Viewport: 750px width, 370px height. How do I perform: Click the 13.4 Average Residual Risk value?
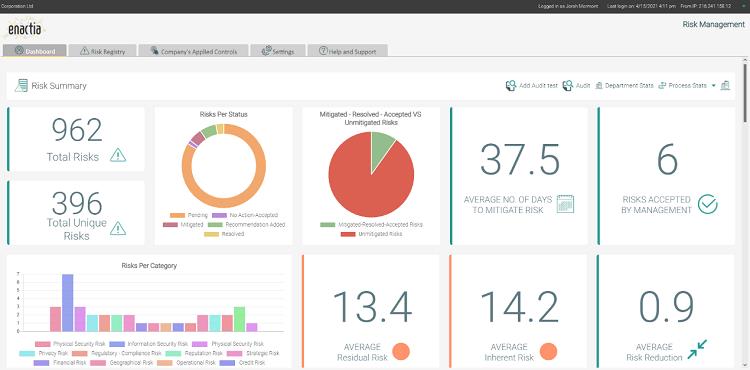pyautogui.click(x=372, y=307)
